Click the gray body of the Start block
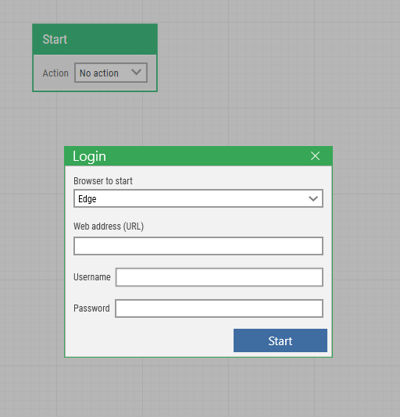400x417 pixels. (x=95, y=86)
